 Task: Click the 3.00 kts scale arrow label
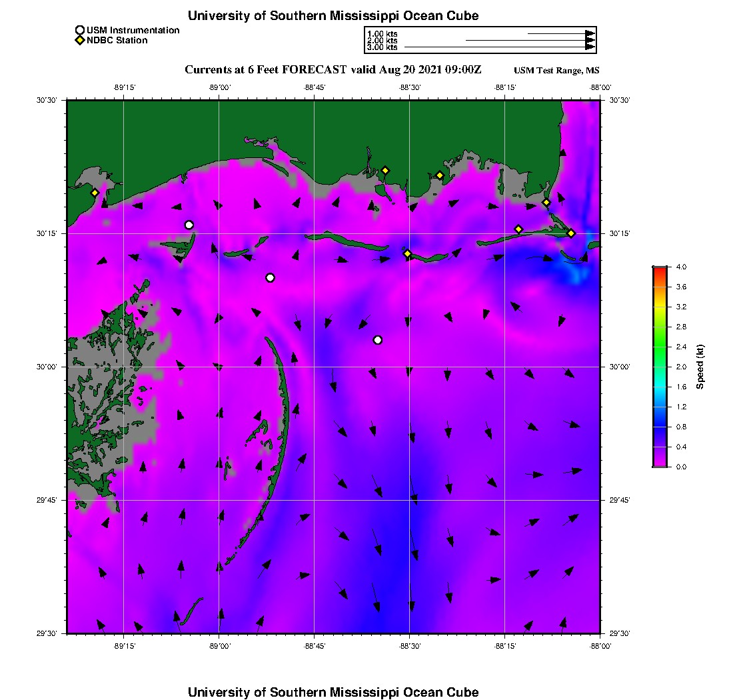click(x=382, y=47)
